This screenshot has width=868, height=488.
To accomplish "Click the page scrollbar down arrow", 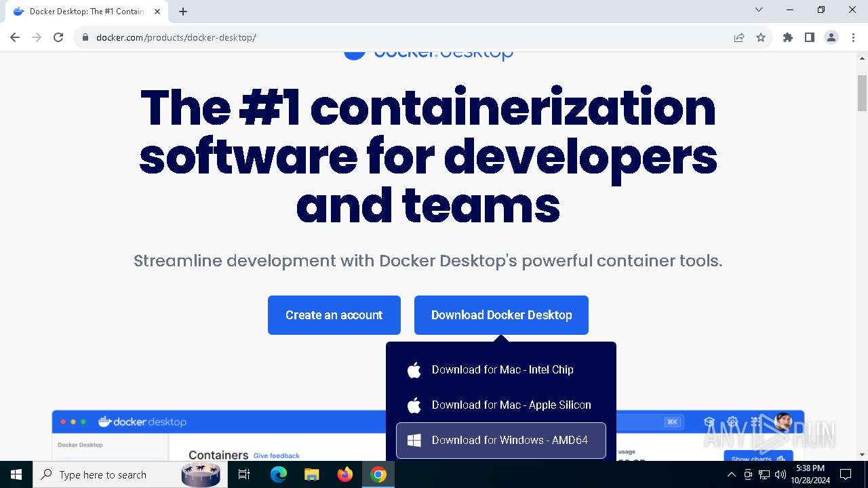I will tap(862, 455).
